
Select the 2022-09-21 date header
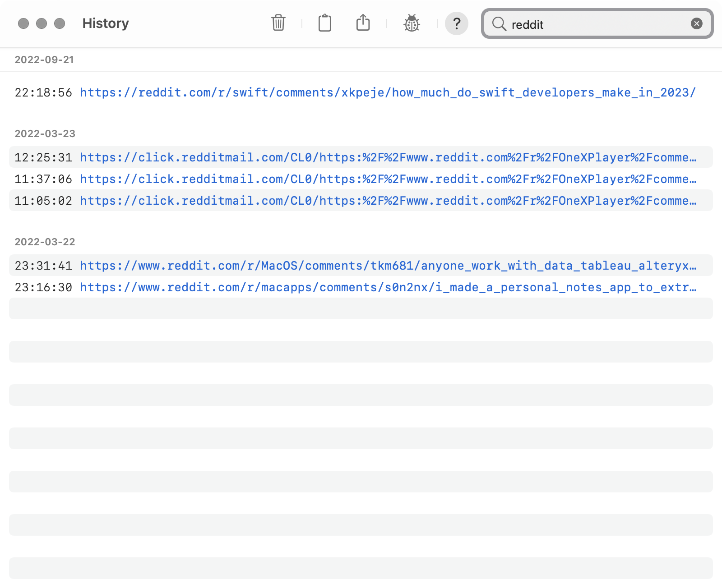click(x=44, y=60)
